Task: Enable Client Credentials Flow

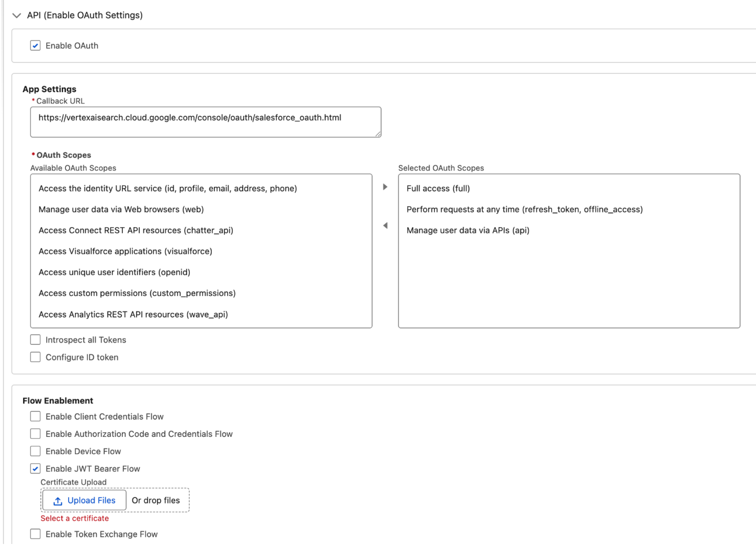Action: click(x=35, y=416)
